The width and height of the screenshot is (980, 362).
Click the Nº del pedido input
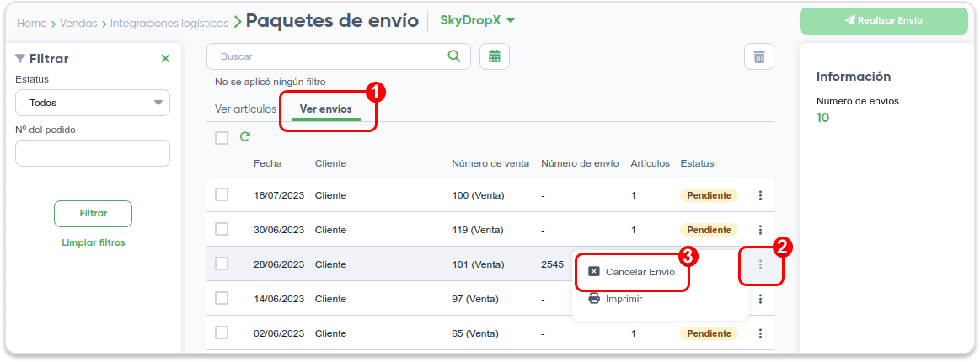click(93, 153)
